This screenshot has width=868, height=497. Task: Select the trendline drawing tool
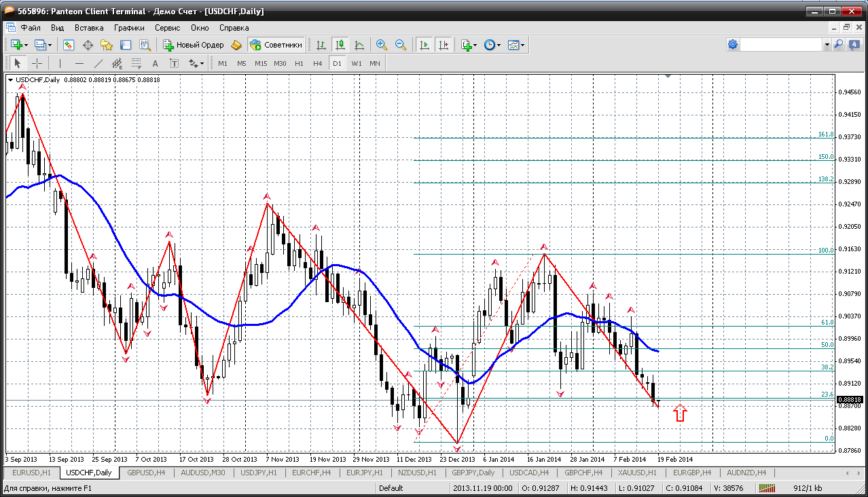[x=98, y=63]
